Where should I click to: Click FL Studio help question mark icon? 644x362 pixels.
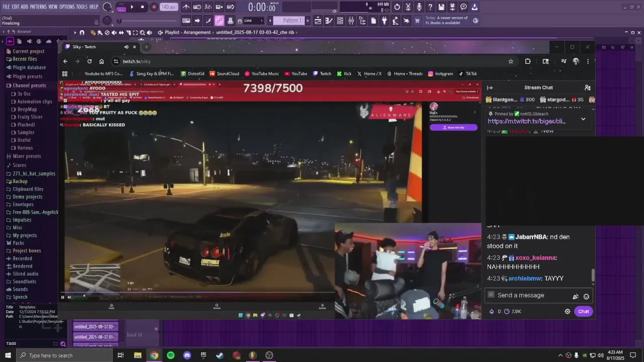point(430,7)
